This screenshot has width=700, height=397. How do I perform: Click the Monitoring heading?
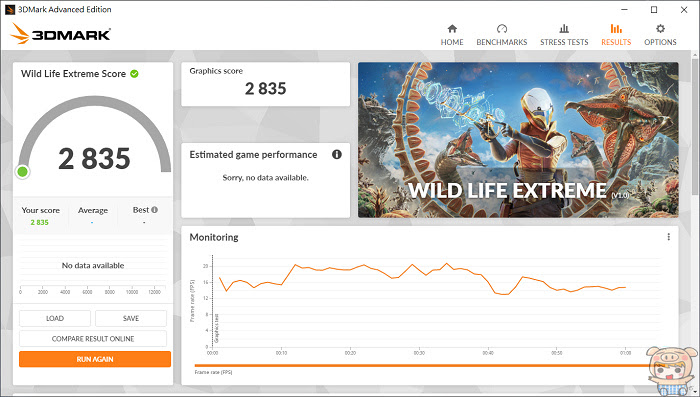pyautogui.click(x=214, y=237)
